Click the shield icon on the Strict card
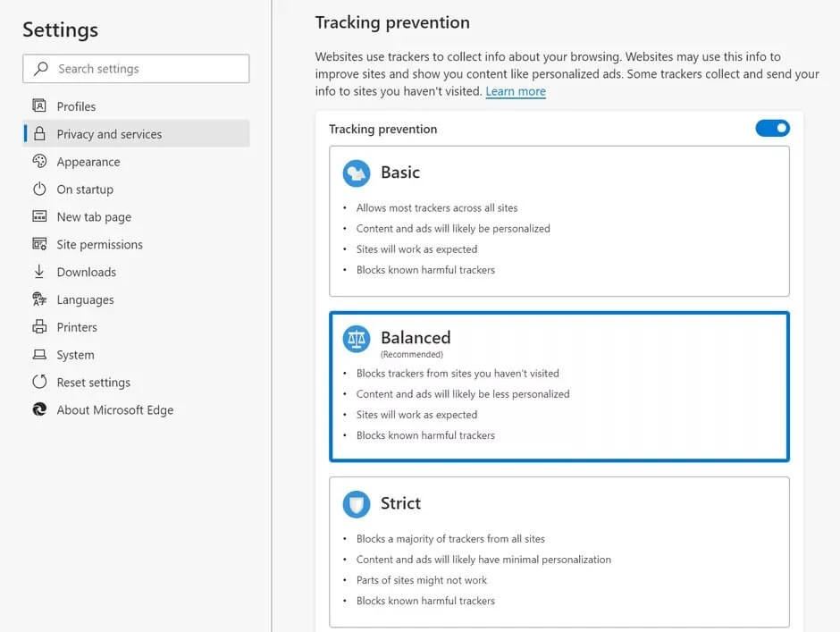The height and width of the screenshot is (632, 840). [x=356, y=504]
